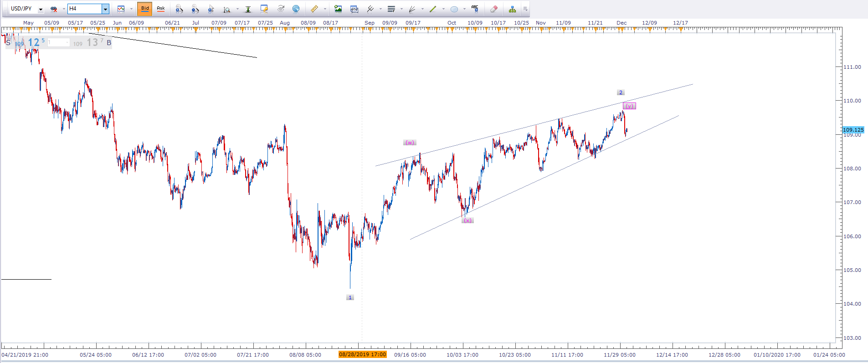The width and height of the screenshot is (868, 363).
Task: Toggle the vertical autoscale icon
Action: click(x=248, y=9)
